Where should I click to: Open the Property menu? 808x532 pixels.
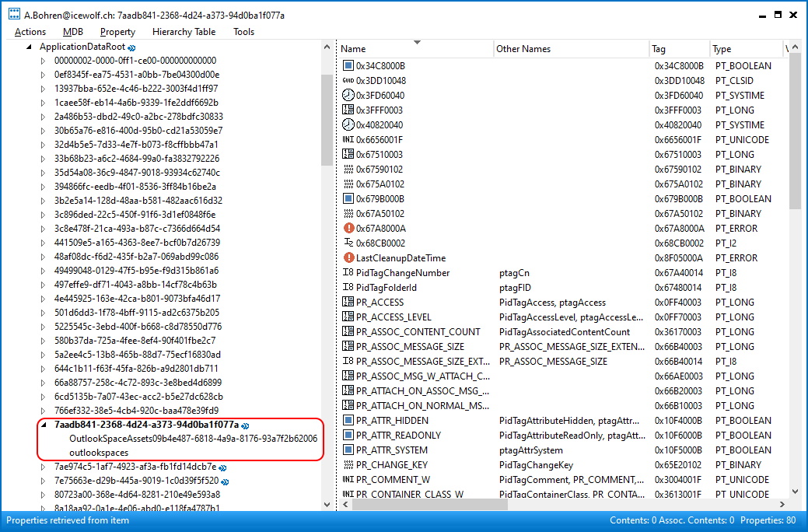point(117,31)
